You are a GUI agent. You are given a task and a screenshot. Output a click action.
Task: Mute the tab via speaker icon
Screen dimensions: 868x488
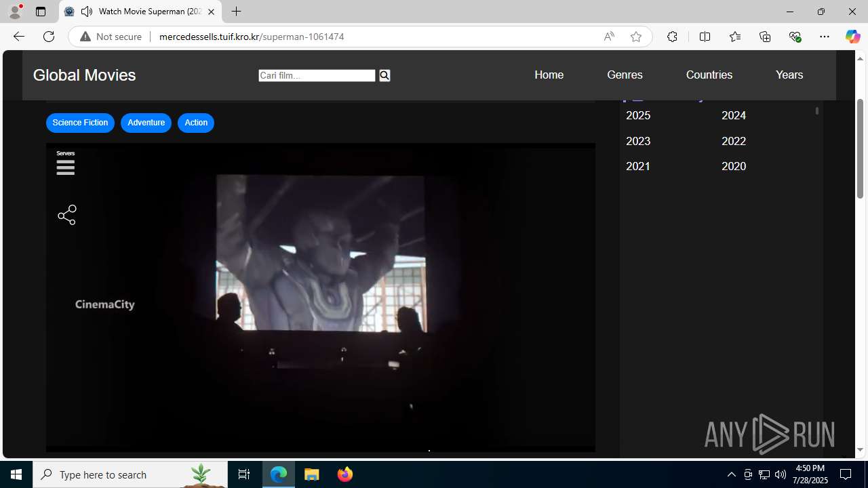pos(87,12)
